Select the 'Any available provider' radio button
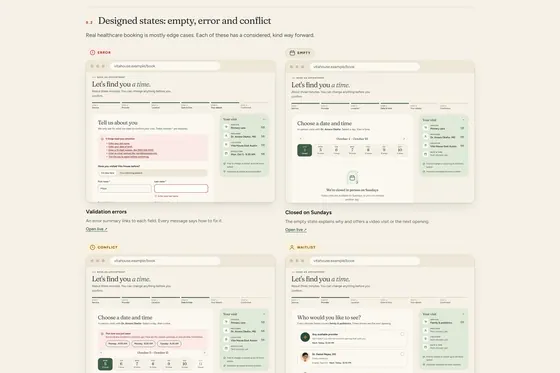Screen dimensions: 560x373 point(402,334)
